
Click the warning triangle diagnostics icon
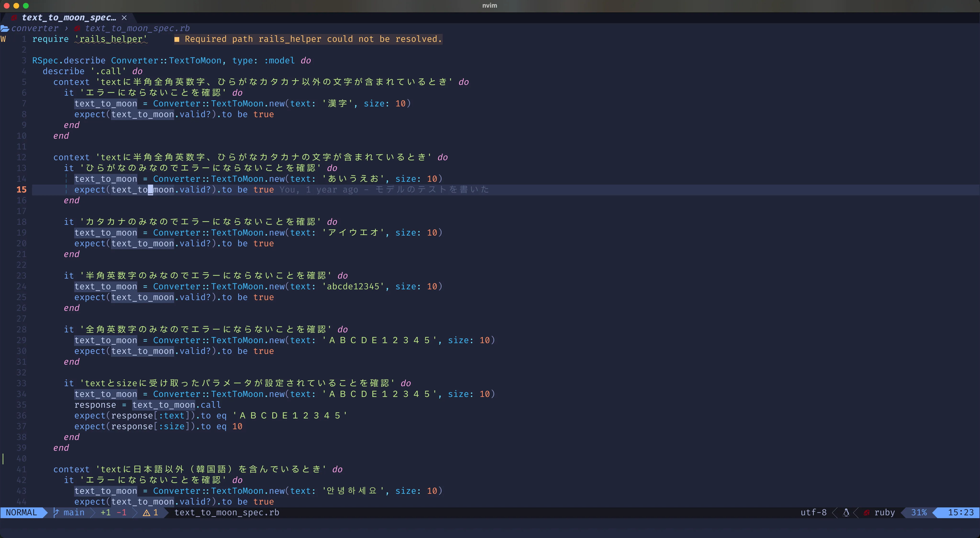tap(146, 512)
